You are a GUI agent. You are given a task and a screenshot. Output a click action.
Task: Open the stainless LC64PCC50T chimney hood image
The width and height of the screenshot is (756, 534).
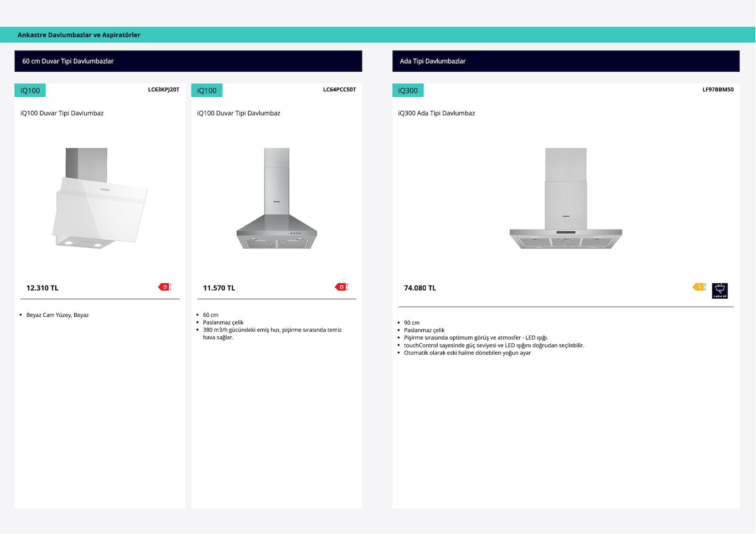277,198
